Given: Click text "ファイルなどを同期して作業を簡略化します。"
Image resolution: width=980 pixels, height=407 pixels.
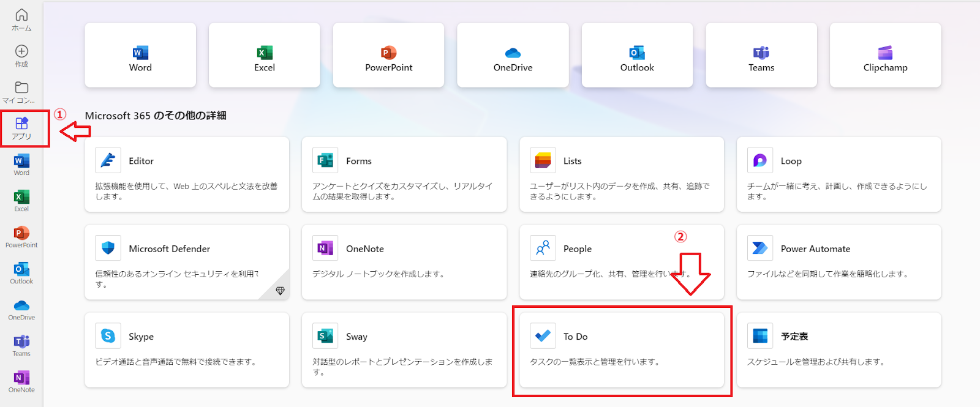Looking at the screenshot, I should click(x=828, y=274).
